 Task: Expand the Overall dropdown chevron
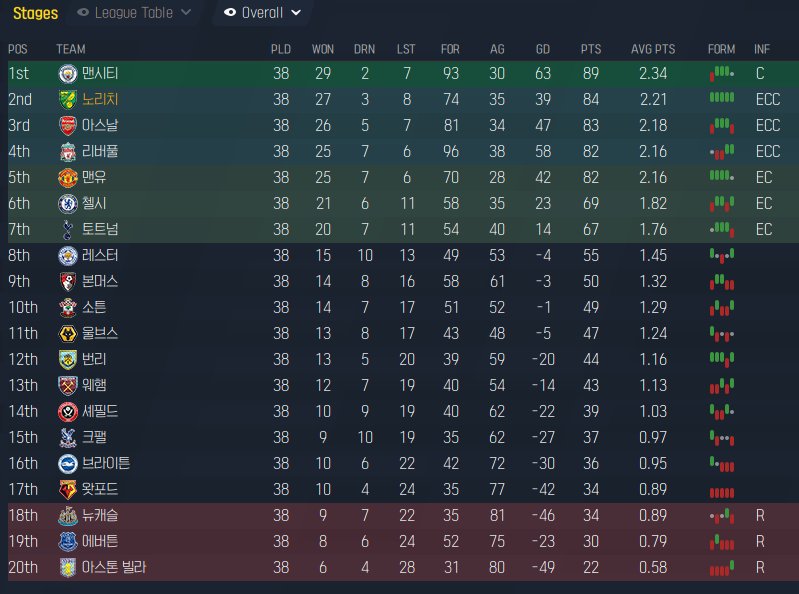tap(296, 13)
